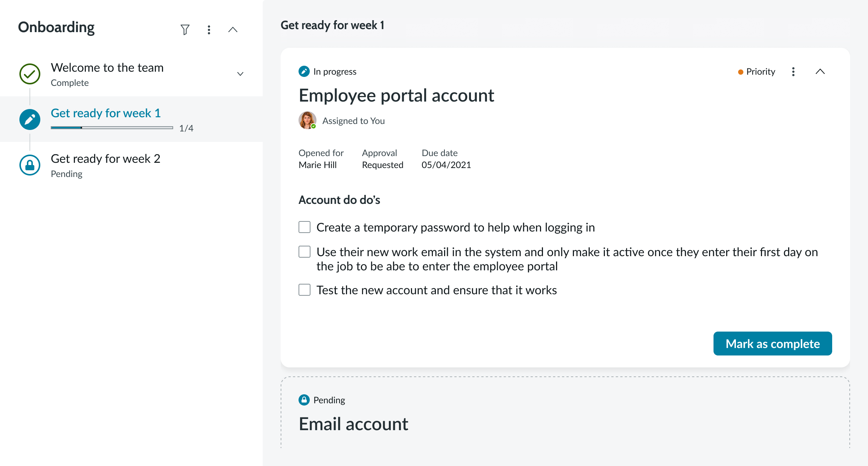
Task: Expand Welcome to the team section
Action: click(x=240, y=74)
